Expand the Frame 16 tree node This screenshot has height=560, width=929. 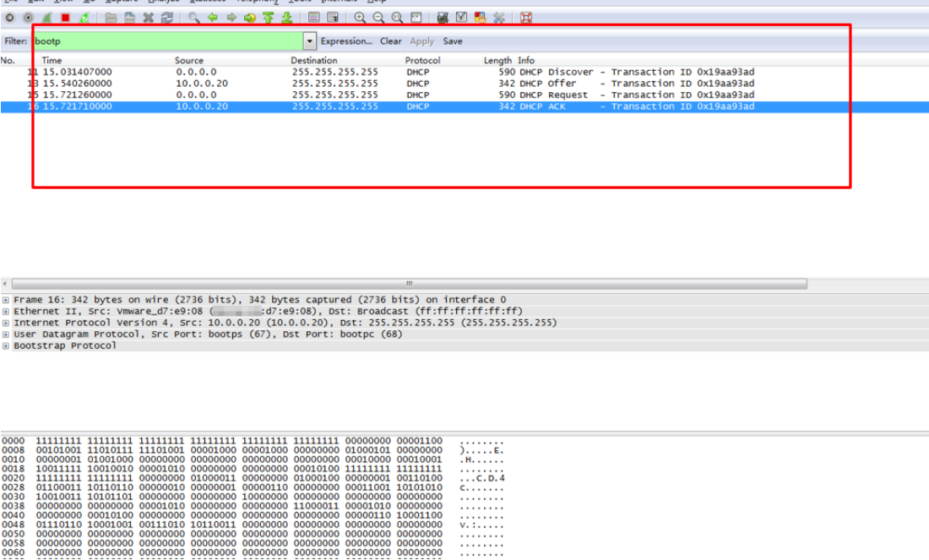click(x=6, y=300)
